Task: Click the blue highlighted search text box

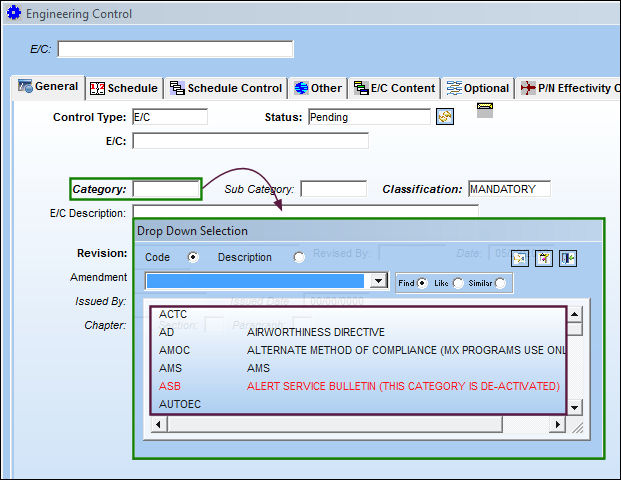Action: tap(255, 281)
